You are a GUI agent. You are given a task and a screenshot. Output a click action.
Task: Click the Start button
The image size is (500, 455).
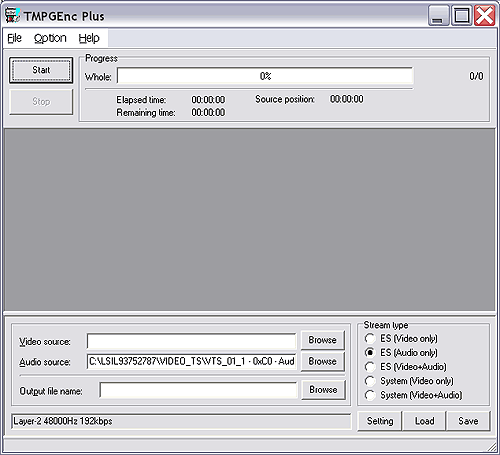(x=41, y=70)
